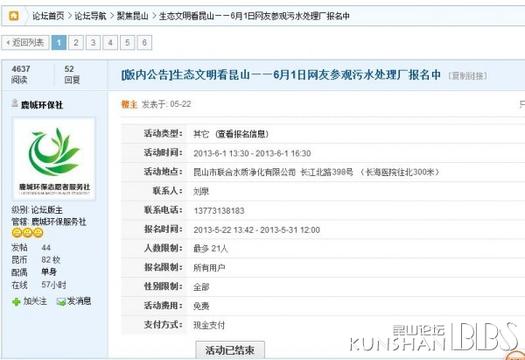Go back via 返回列表 button
525x360 pixels.
coord(25,43)
